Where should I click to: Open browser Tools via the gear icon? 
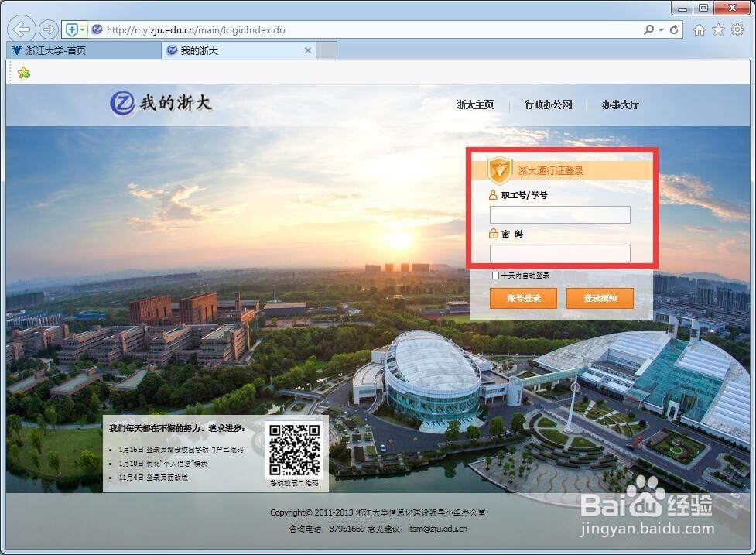pos(737,29)
